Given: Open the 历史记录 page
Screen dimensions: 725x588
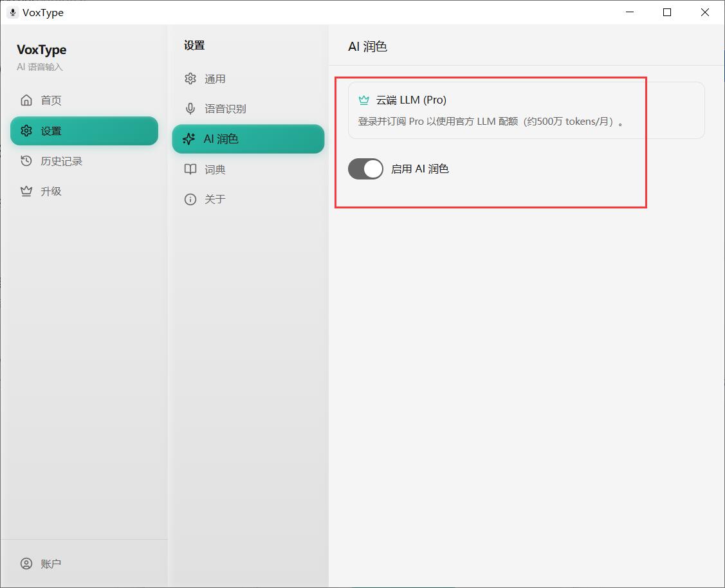Looking at the screenshot, I should tap(84, 161).
